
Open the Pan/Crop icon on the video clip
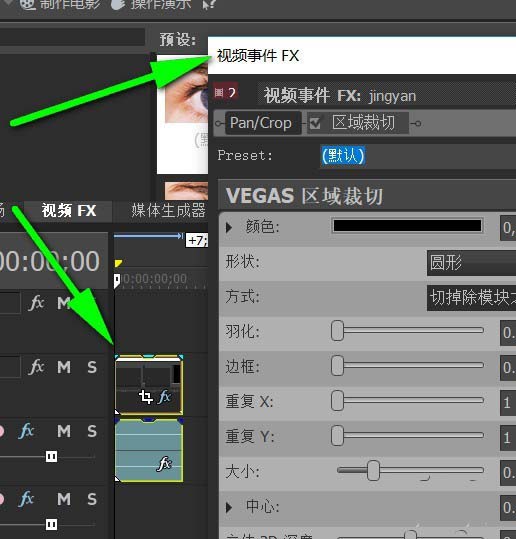tap(146, 397)
